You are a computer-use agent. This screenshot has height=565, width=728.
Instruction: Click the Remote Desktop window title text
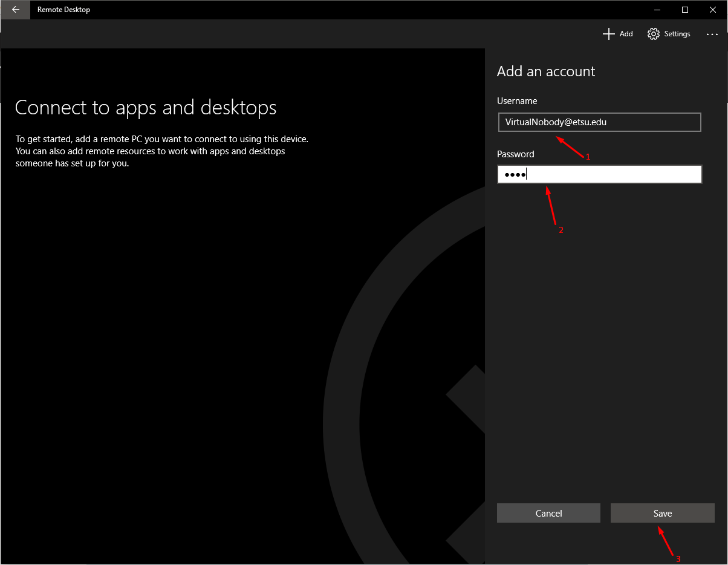63,10
